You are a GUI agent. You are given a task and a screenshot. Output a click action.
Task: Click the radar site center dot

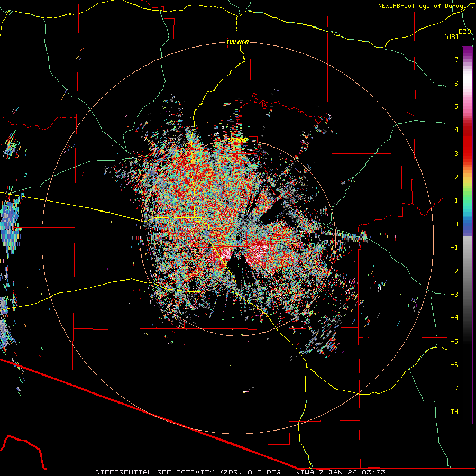(x=237, y=237)
